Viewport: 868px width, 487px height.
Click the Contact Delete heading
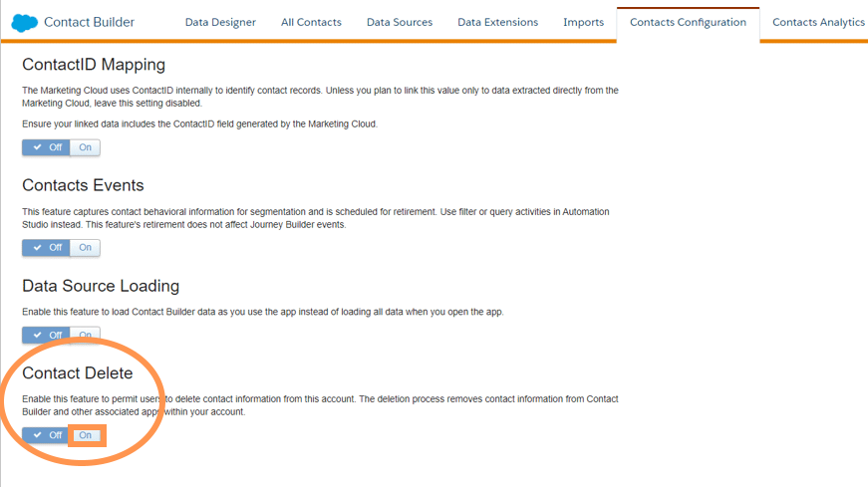coord(78,373)
